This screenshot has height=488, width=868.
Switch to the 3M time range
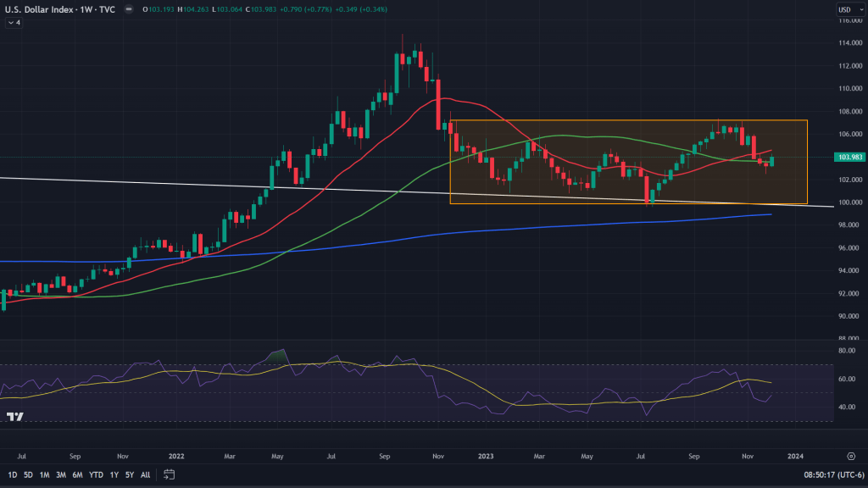pos(61,474)
